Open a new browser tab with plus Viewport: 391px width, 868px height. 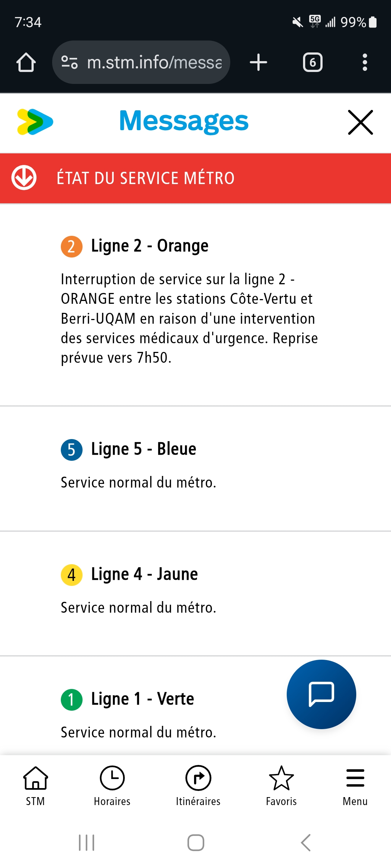258,62
